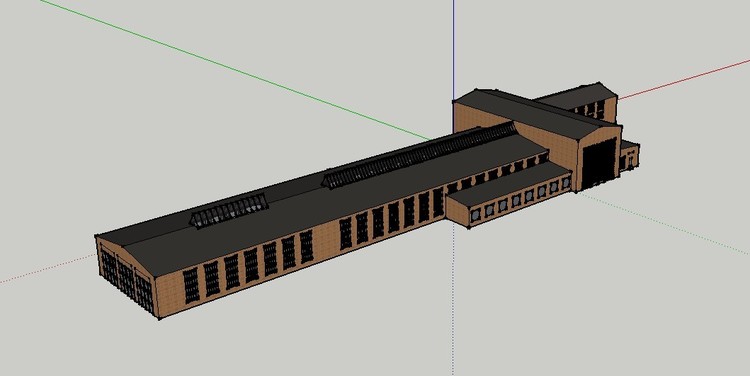
Task: Select the brick gap between the long wall's window groups
Action: 326,238
